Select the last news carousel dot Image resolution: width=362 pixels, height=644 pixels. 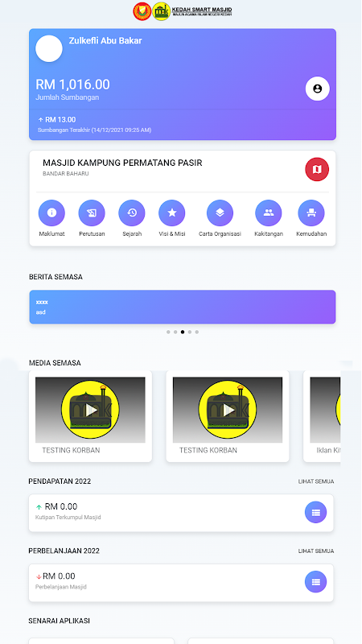[x=196, y=332]
